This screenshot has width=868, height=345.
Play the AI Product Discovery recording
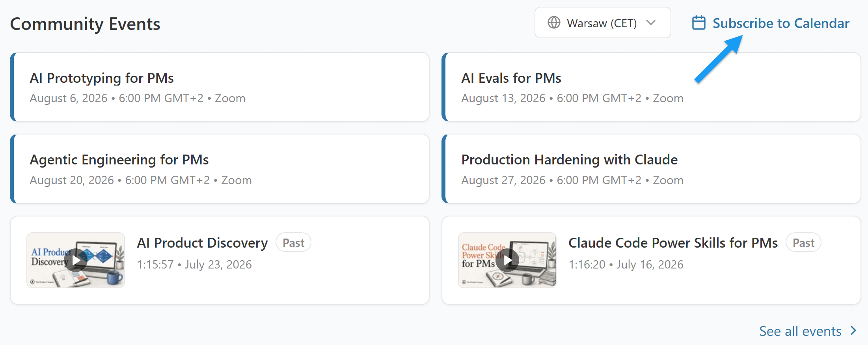76,260
